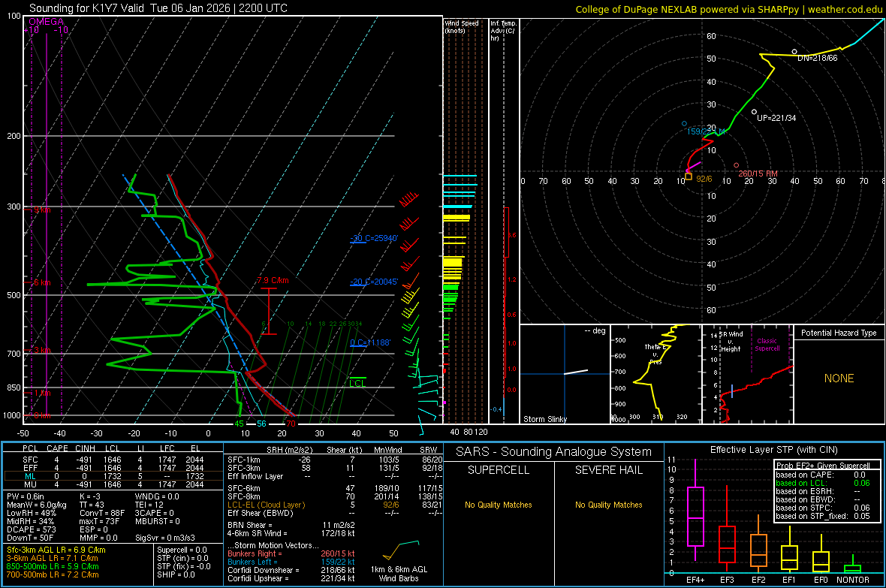Click the red 70 surface temperature value

[291, 424]
